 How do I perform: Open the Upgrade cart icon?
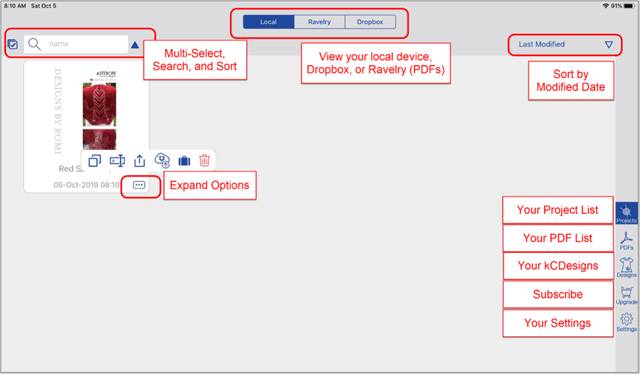click(627, 295)
